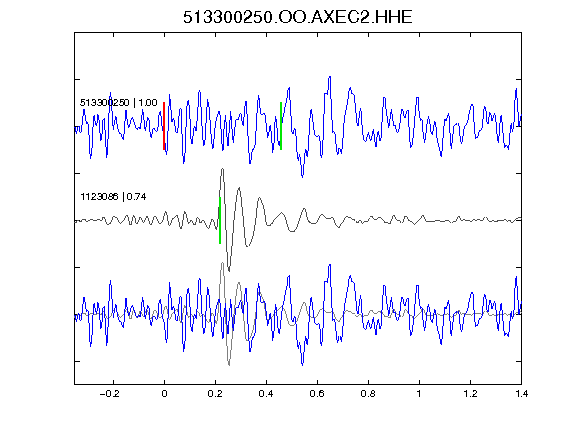576x432 pixels.
Task: Click the x-axis tick label 1.4
Action: point(521,394)
